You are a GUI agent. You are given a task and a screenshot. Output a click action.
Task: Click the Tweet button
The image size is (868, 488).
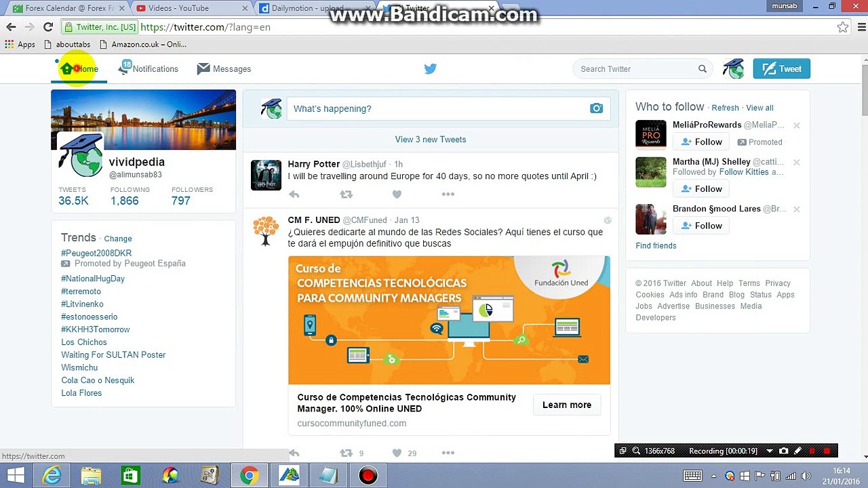pos(781,68)
